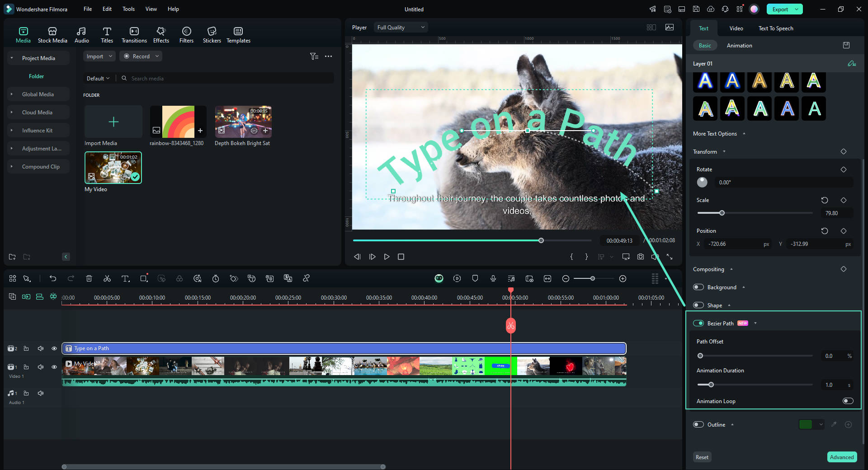Lock the Video 1 track
This screenshot has width=868, height=470.
[x=26, y=367]
